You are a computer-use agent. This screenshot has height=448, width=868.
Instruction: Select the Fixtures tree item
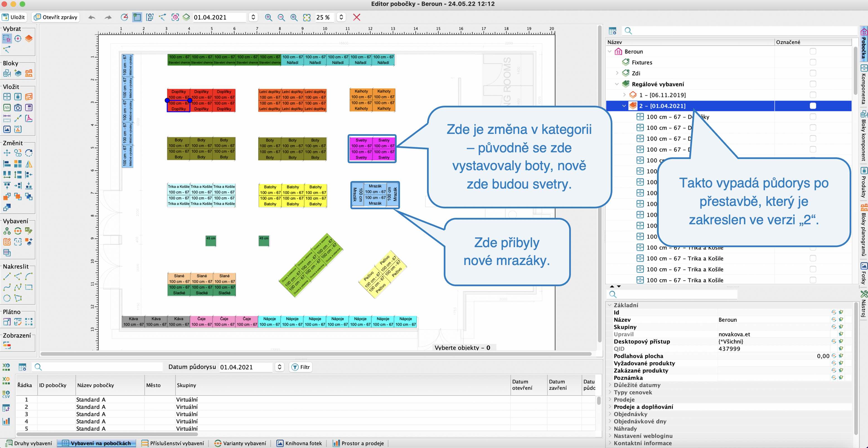(x=642, y=62)
